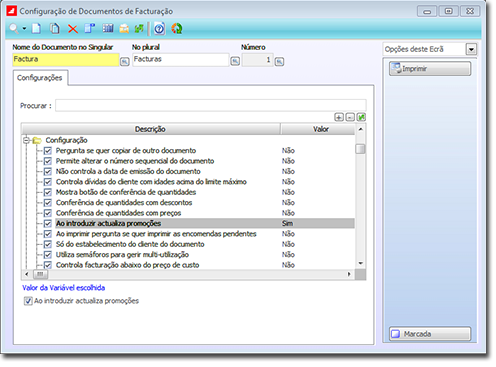496x367 pixels.
Task: Collapse the Configuração tree folder
Action: point(26,140)
